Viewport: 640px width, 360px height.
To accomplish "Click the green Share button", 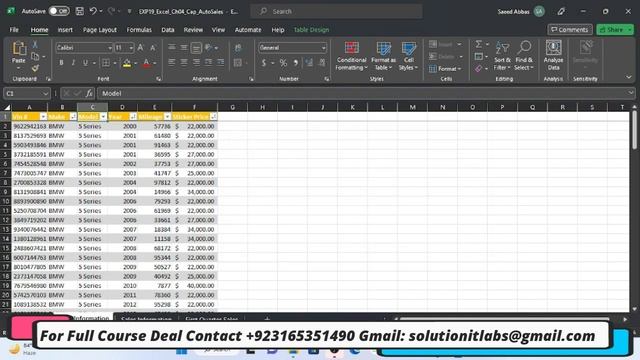I will 615,30.
